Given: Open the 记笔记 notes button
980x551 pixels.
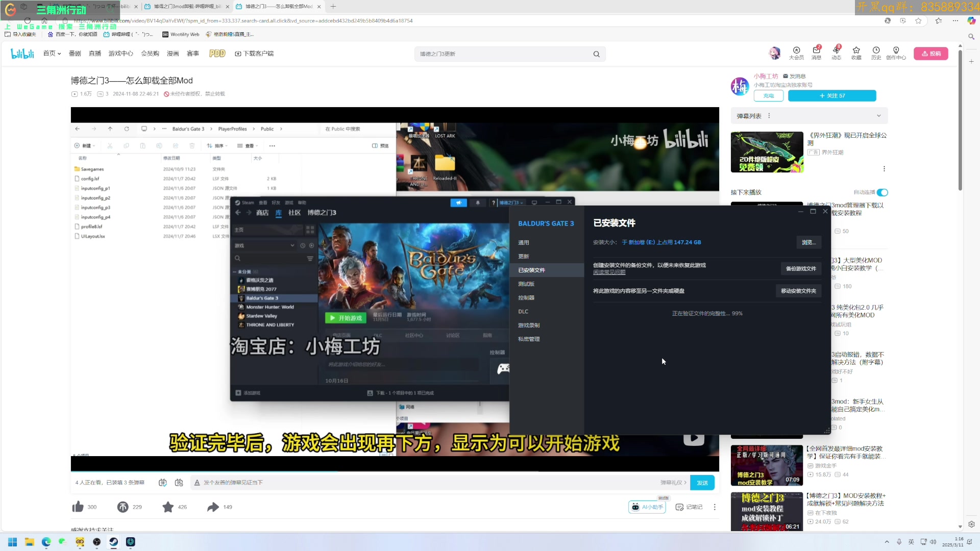Looking at the screenshot, I should point(689,507).
